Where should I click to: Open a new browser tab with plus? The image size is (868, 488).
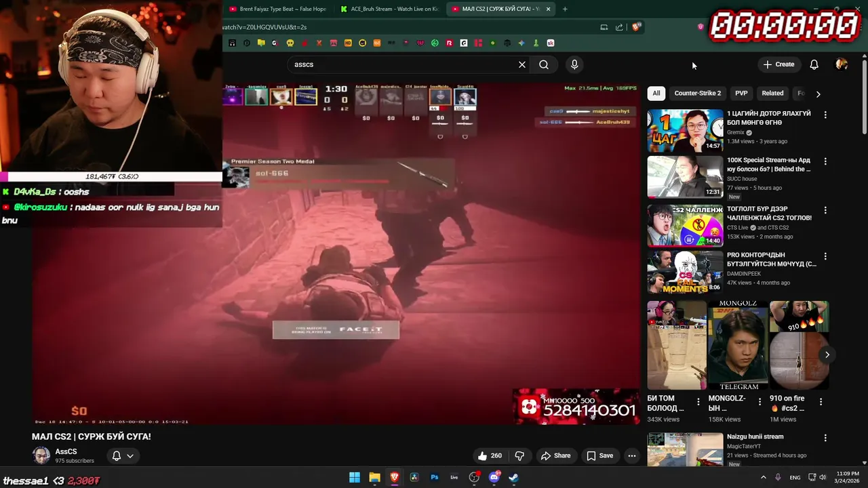(565, 9)
